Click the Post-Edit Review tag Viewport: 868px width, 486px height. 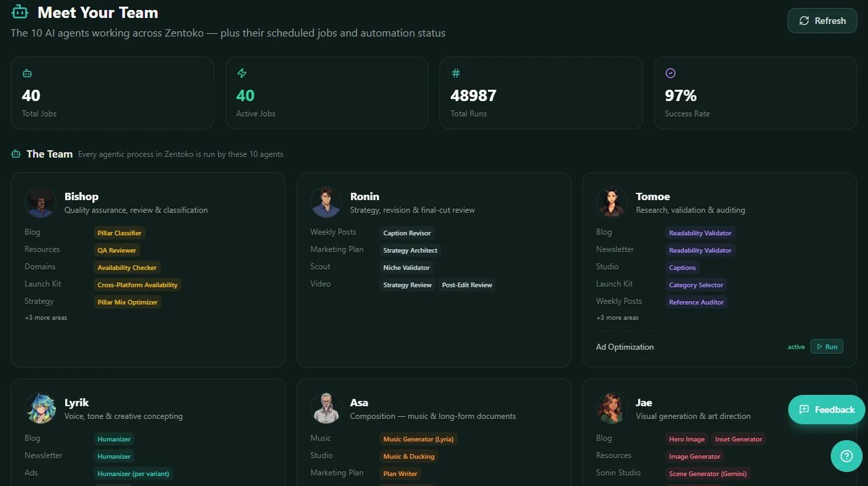point(467,285)
